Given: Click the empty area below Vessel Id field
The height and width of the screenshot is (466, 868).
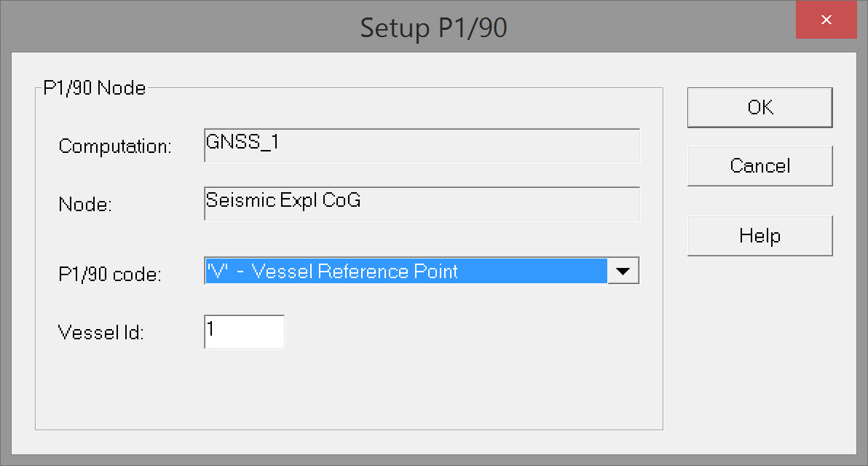Looking at the screenshot, I should [244, 386].
